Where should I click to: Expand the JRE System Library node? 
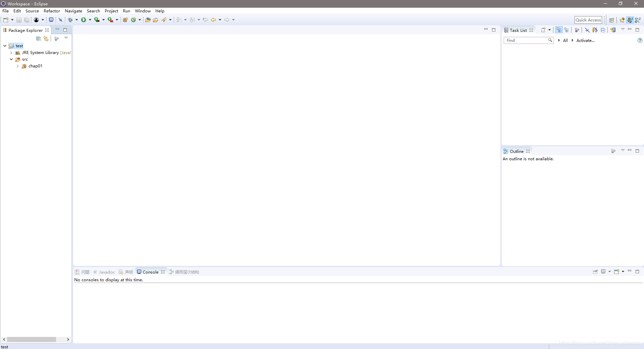point(11,53)
